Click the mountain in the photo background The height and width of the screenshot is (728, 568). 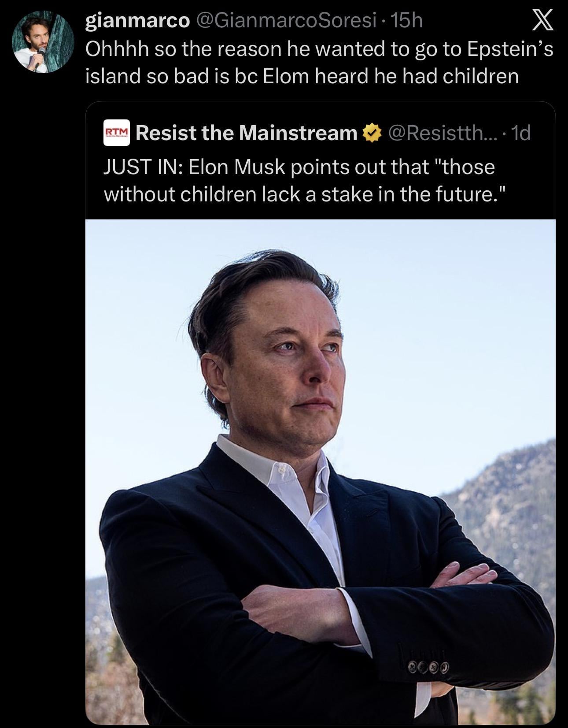[511, 507]
